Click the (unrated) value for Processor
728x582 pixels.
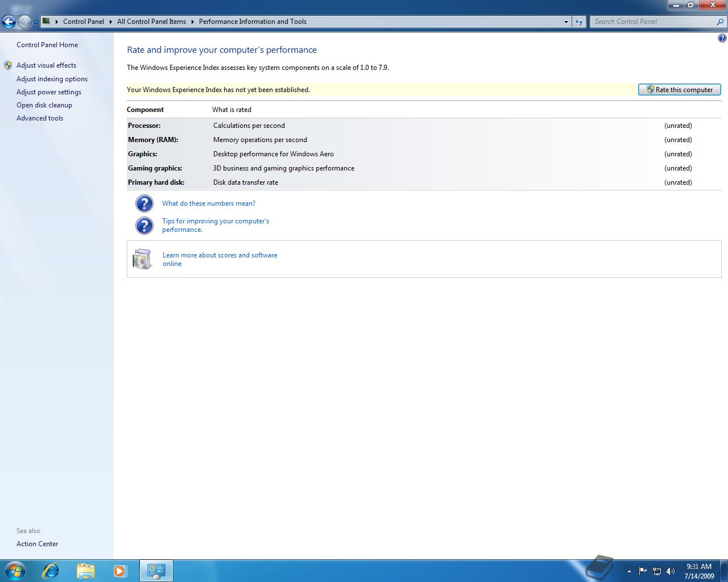[678, 126]
